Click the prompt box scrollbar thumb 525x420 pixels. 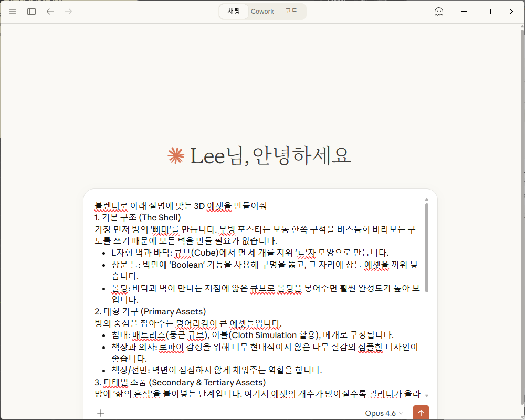coord(427,247)
